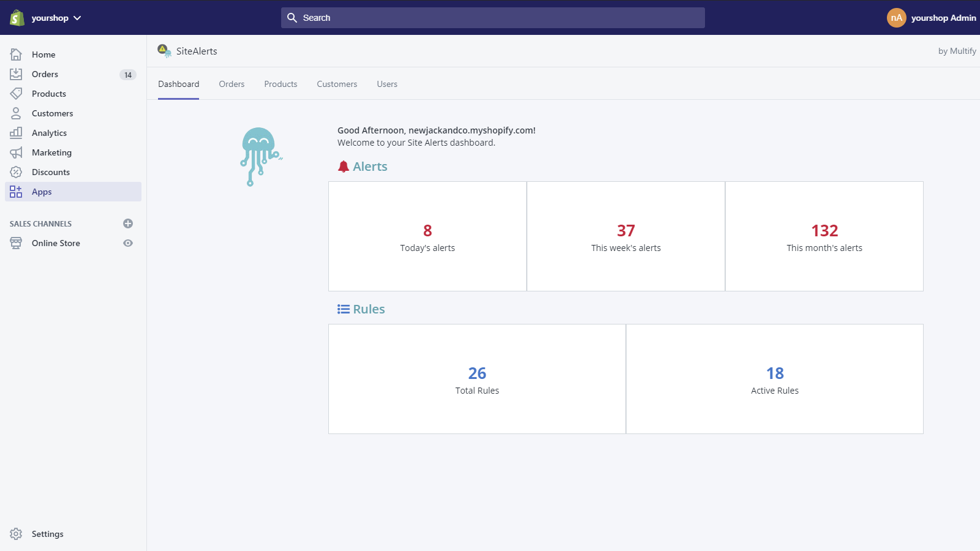Open Analytics with the bar chart icon
Viewport: 980px width, 551px height.
pos(16,132)
